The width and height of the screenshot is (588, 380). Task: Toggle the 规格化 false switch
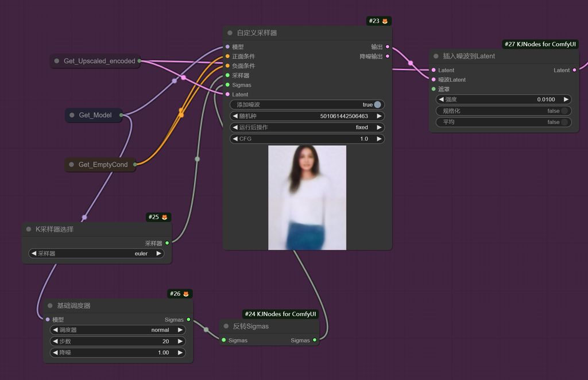click(x=564, y=111)
